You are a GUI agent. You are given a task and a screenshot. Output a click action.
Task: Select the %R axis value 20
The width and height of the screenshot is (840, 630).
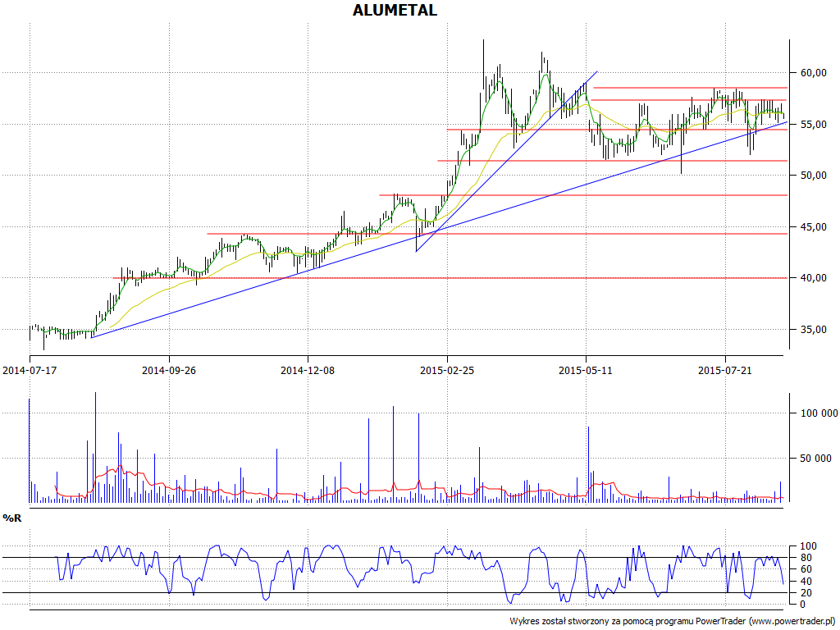(808, 592)
